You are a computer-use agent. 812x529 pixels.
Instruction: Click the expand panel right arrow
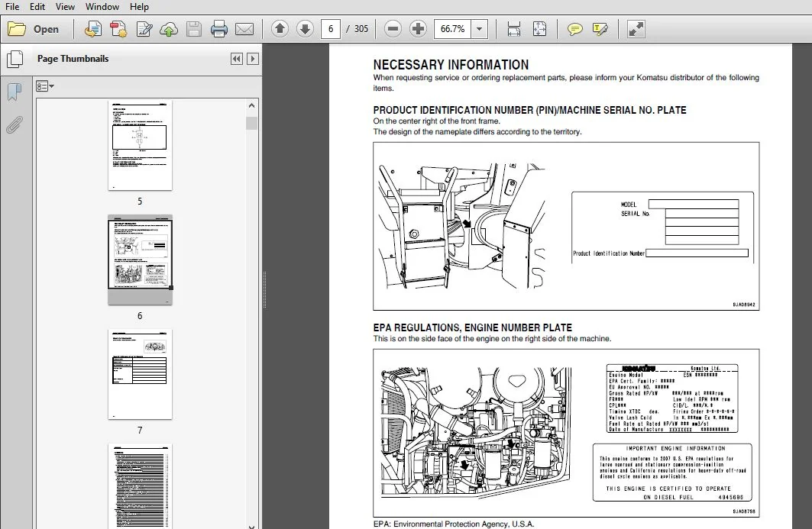coord(253,59)
